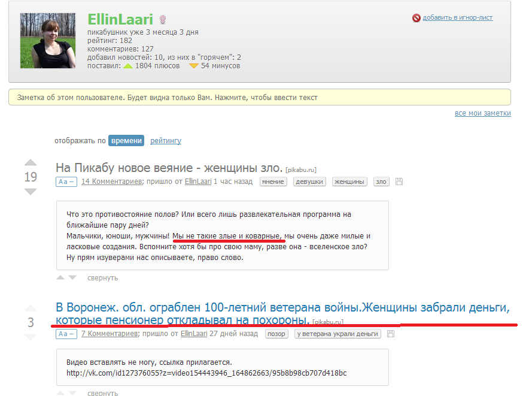The image size is (532, 396).
Task: Open the '14 Комментариев' link
Action: [111, 182]
